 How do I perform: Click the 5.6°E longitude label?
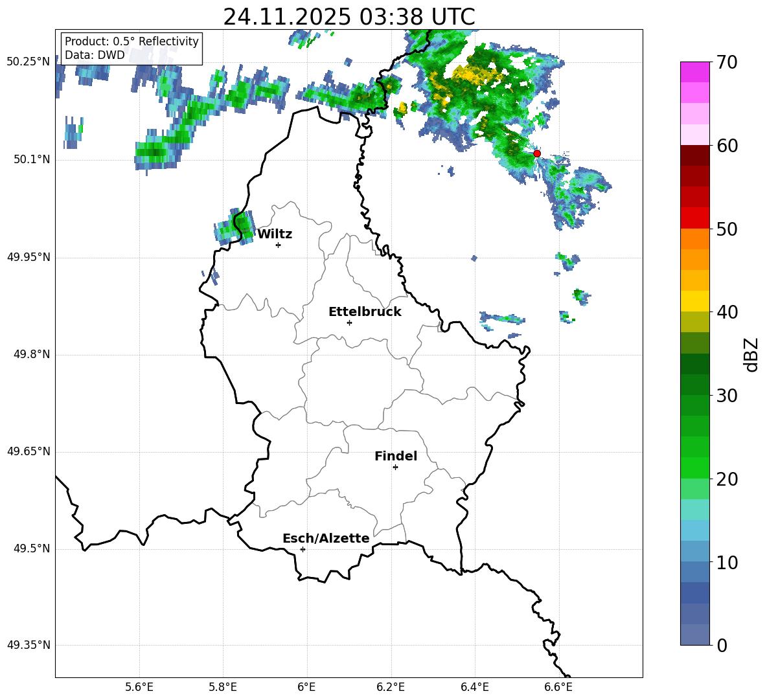coord(139,687)
